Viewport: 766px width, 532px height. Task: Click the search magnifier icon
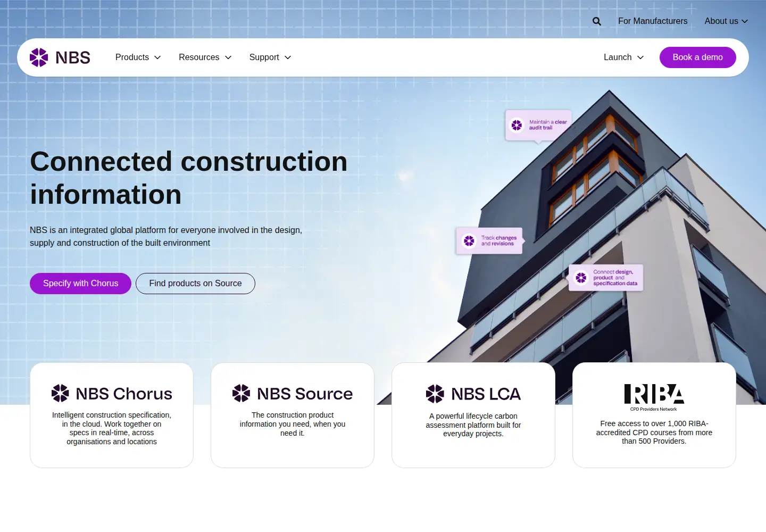pyautogui.click(x=597, y=21)
